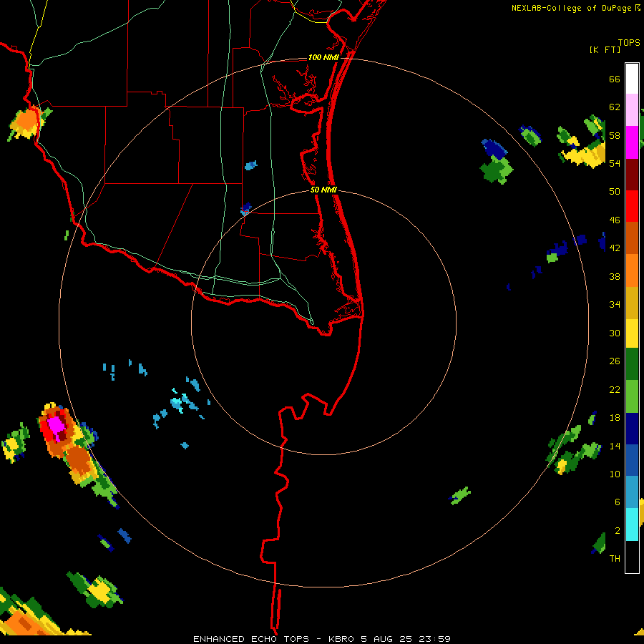
Task: Click the 5 AUG 25 date text
Action: click(x=386, y=639)
